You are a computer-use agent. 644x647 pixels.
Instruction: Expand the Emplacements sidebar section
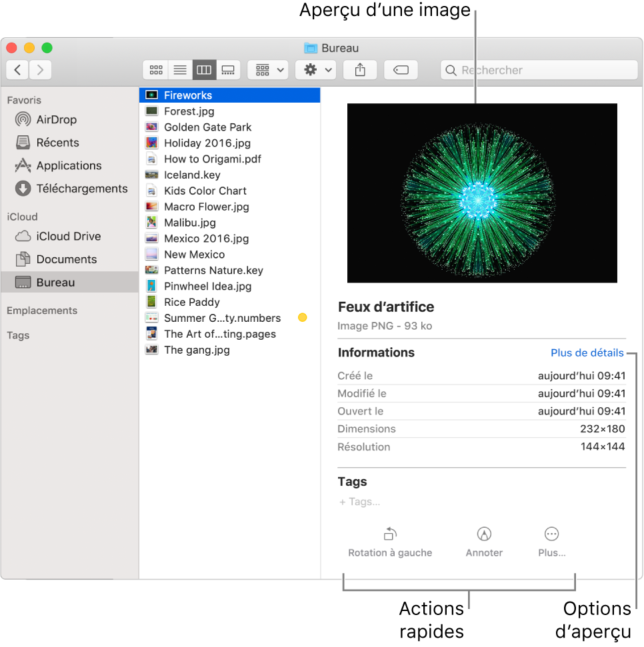click(42, 311)
